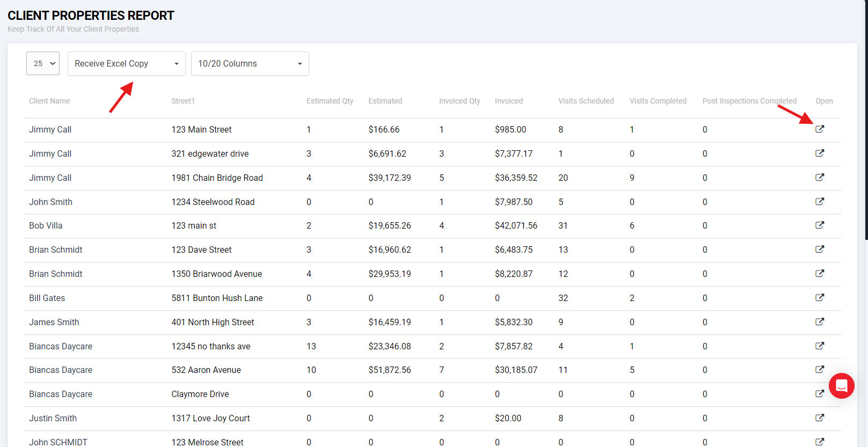Select the Biancas Daycare Claymore Drive row
This screenshot has width=868, height=447.
tap(200, 394)
